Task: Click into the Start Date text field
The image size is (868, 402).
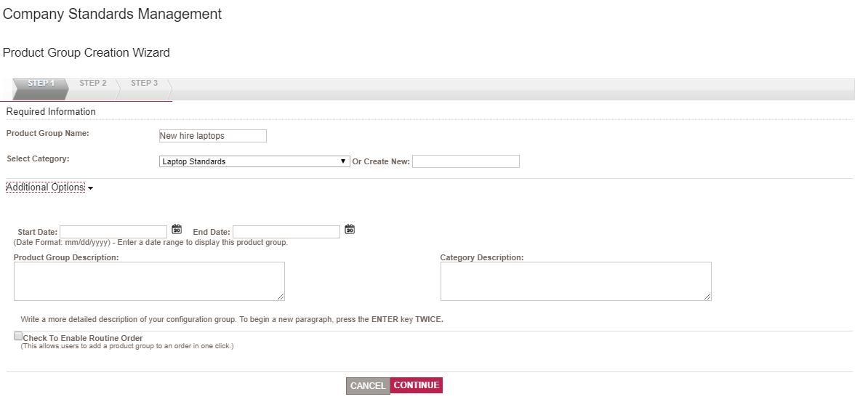Action: coord(113,232)
